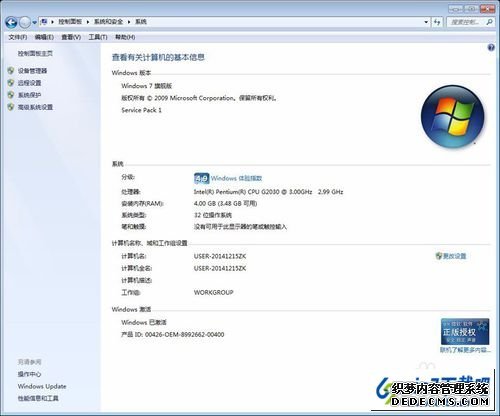Select 控制面板 in the address breadcrumb

pos(70,22)
